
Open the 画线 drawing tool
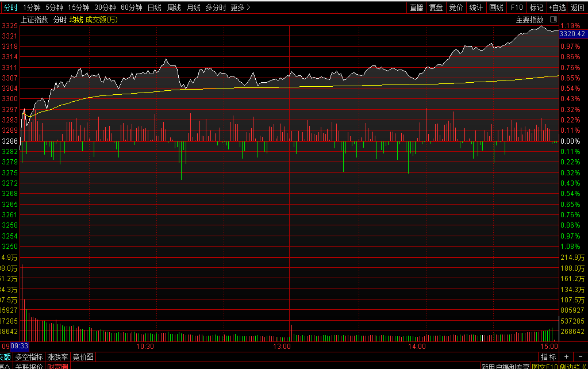(496, 7)
